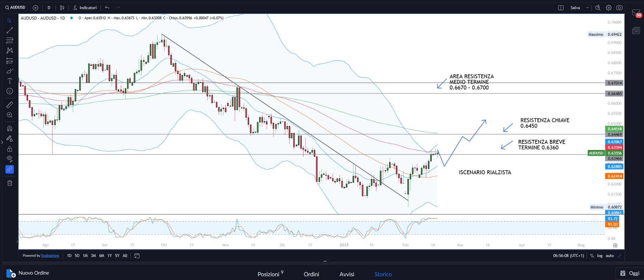Click the trash icon to remove drawings

click(x=9, y=183)
